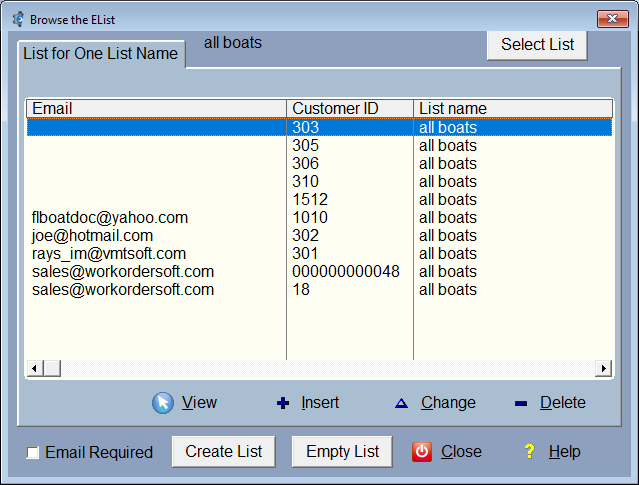The height and width of the screenshot is (485, 639).
Task: Select the row with Customer ID 303
Action: pyautogui.click(x=320, y=127)
